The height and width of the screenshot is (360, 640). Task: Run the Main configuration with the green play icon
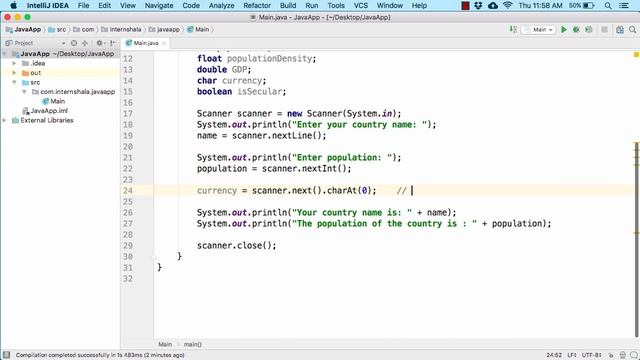tap(564, 29)
